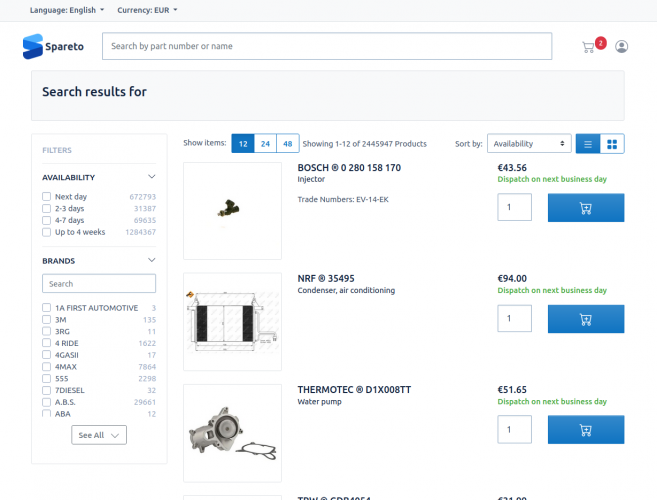This screenshot has height=500, width=657.
Task: Open BOSCH ® 0 280 158 170 product link
Action: coord(349,168)
